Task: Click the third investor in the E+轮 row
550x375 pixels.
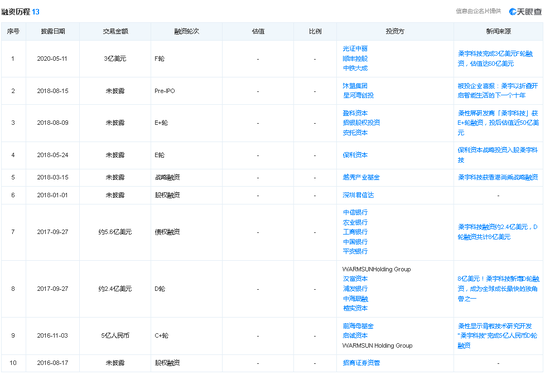Action: tap(355, 133)
